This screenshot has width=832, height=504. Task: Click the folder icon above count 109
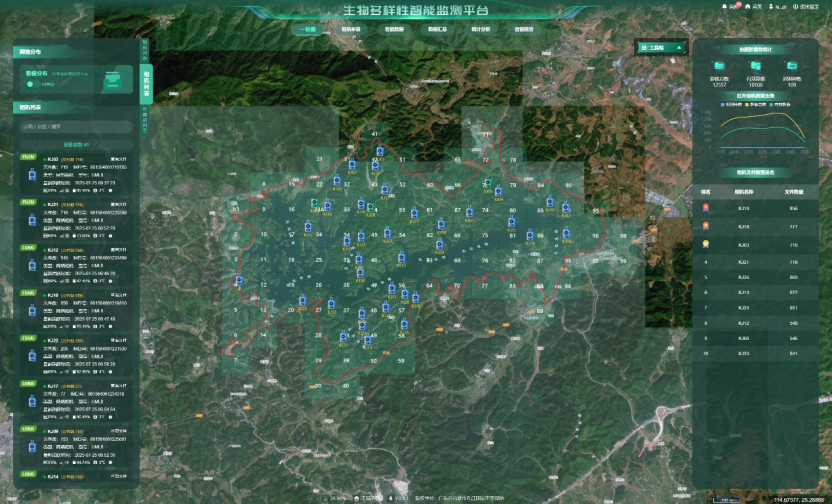792,66
